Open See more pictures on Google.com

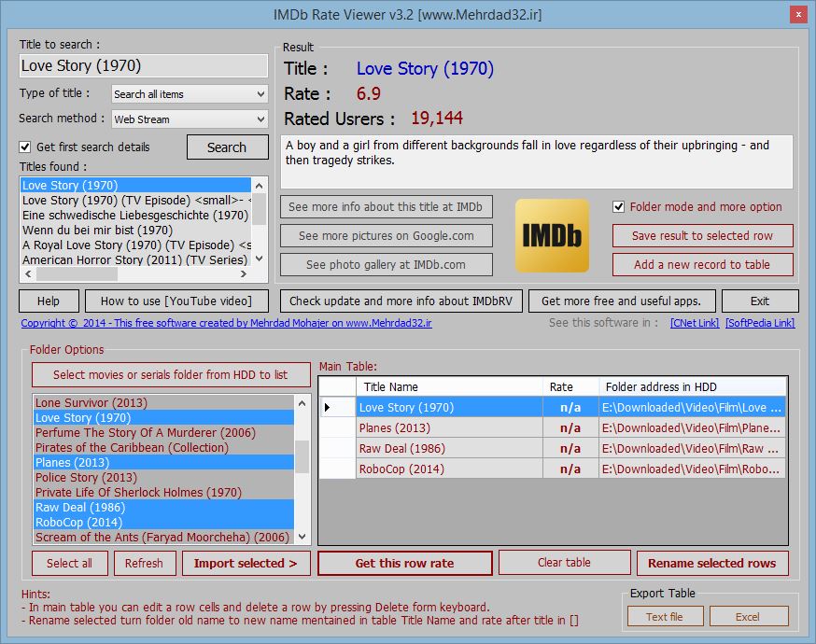pyautogui.click(x=387, y=235)
